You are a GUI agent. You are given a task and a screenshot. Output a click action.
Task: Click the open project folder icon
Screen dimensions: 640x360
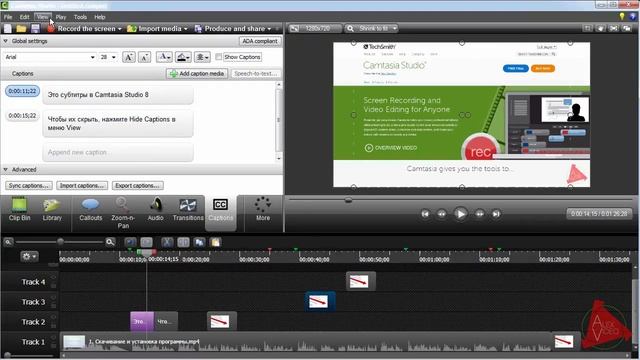(x=21, y=29)
